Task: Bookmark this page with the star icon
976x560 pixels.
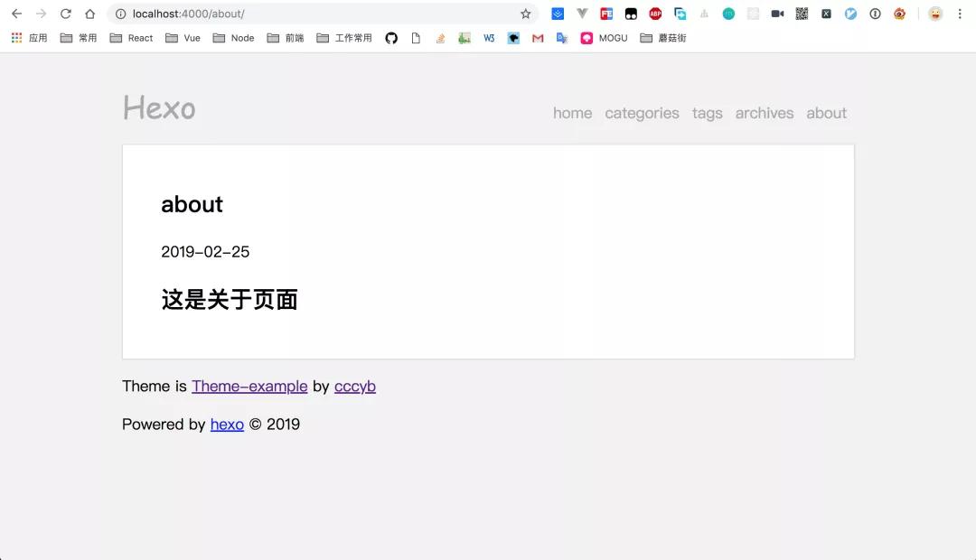Action: point(525,14)
